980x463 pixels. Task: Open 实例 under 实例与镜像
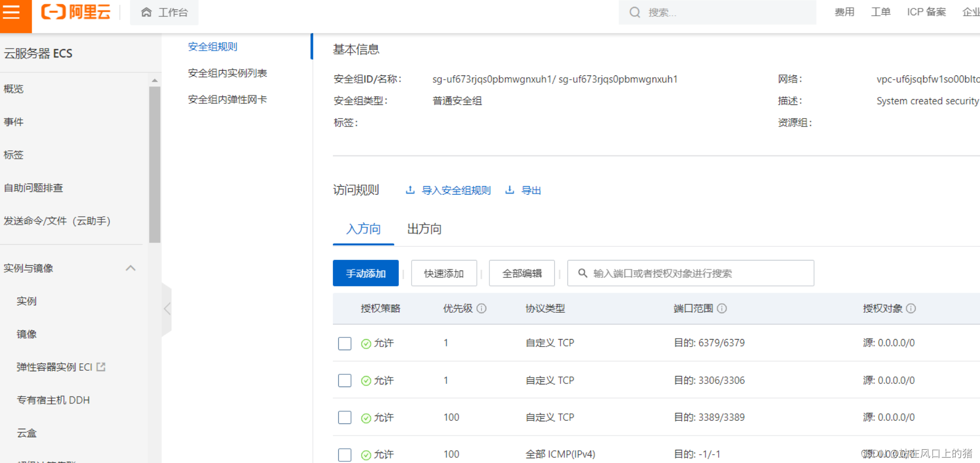[26, 301]
